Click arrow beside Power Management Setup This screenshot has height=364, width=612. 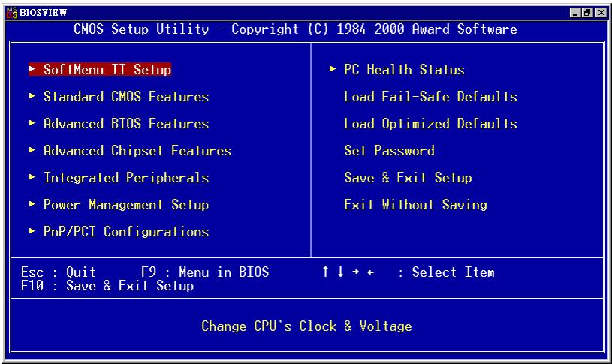(x=32, y=204)
